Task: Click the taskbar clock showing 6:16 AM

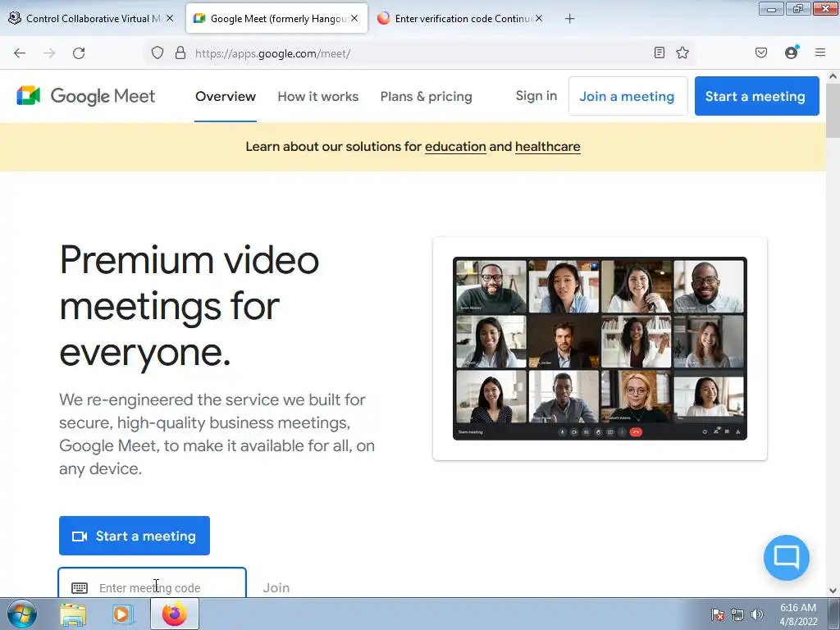Action: tap(798, 614)
